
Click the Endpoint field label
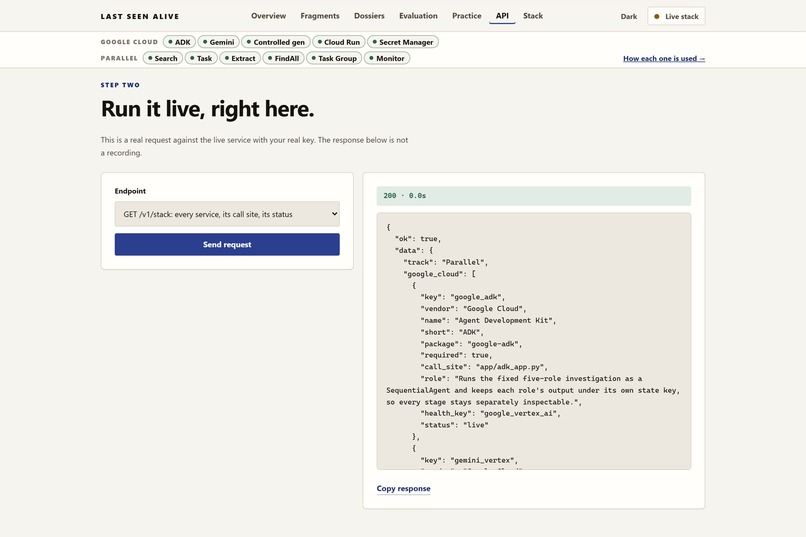[x=130, y=191]
